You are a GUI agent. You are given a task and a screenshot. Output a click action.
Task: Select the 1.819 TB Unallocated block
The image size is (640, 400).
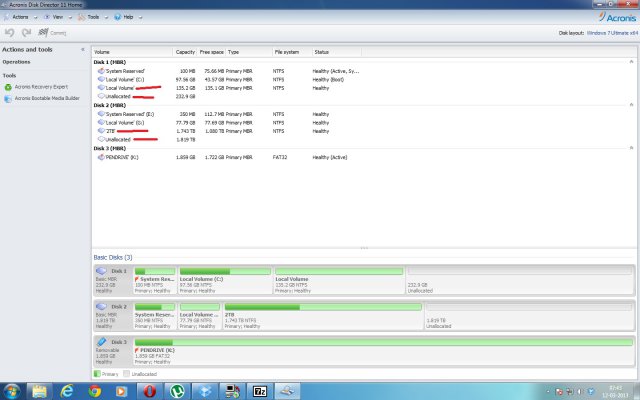[529, 316]
